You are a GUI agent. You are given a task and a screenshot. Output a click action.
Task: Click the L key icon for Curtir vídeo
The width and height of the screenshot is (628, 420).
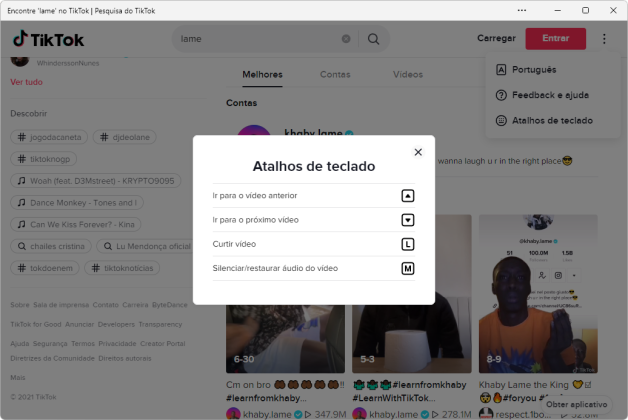408,244
